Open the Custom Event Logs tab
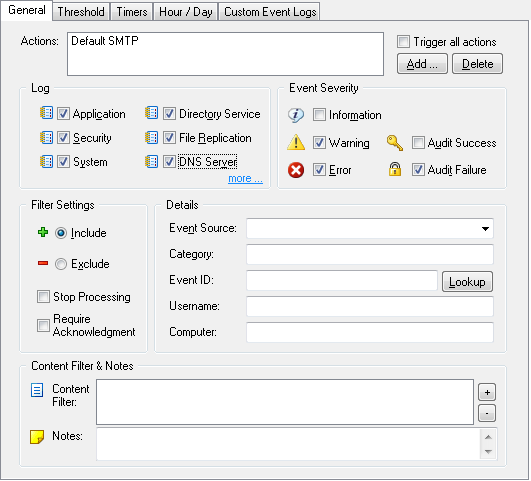531x481 pixels. point(270,12)
